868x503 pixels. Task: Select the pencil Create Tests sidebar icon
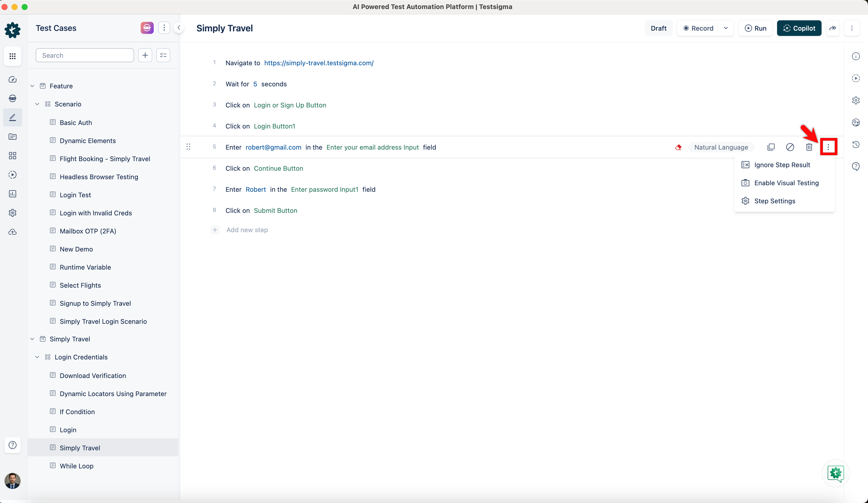[x=12, y=117]
